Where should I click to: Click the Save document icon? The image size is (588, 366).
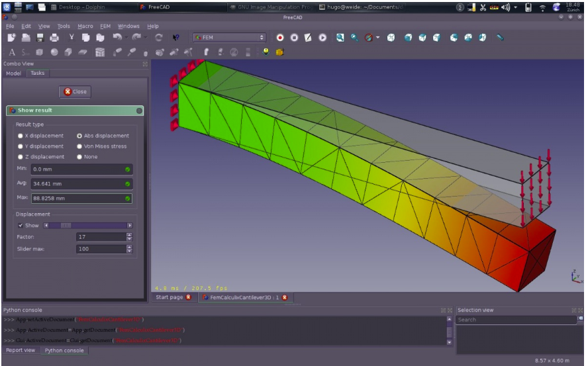[x=41, y=38]
